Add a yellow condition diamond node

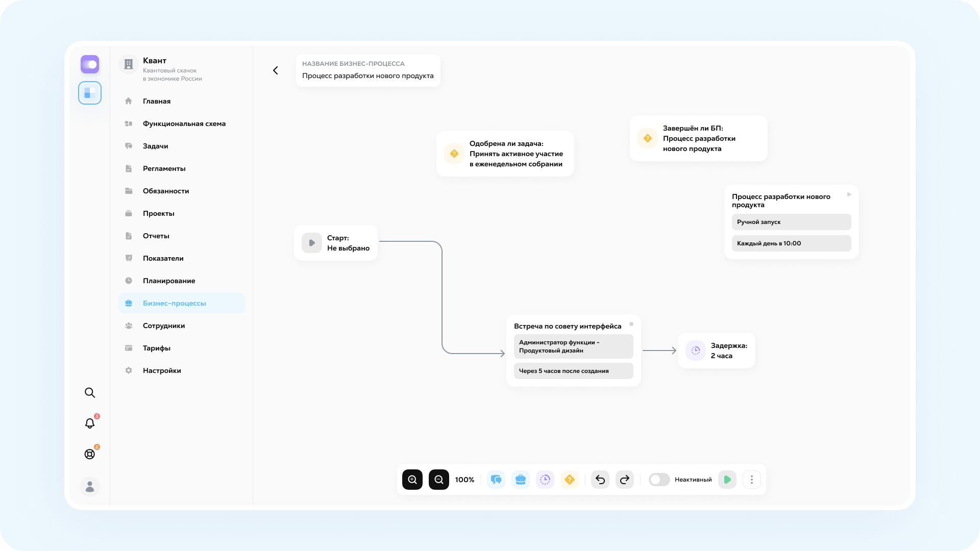point(570,480)
